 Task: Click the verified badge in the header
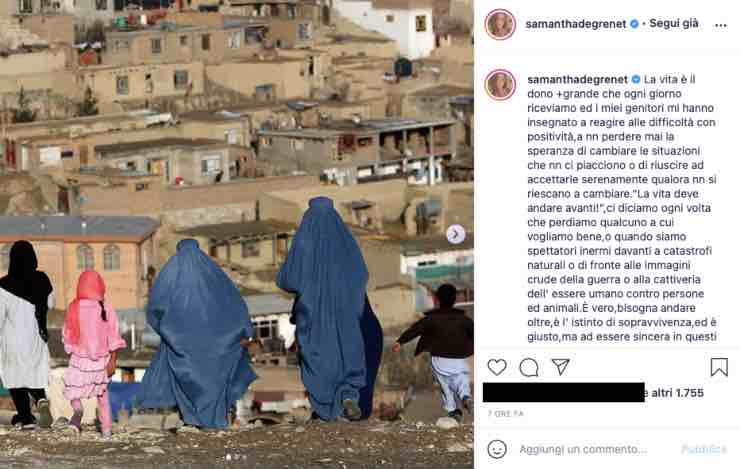click(x=634, y=24)
